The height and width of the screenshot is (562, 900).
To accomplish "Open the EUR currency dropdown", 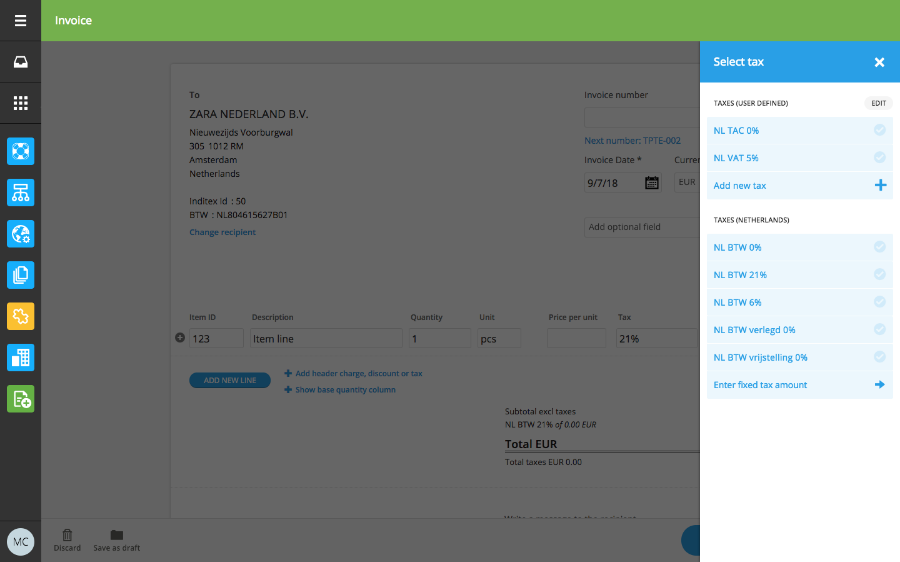I will (x=686, y=182).
